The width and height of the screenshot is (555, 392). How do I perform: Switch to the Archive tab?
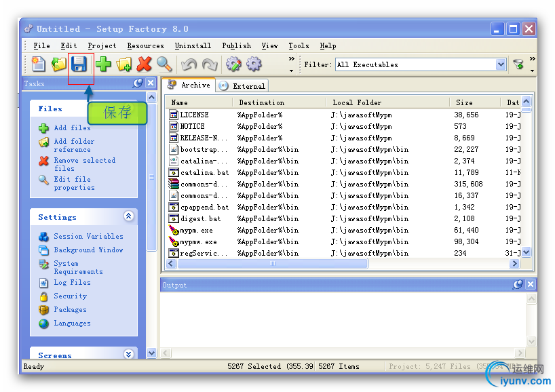point(189,85)
